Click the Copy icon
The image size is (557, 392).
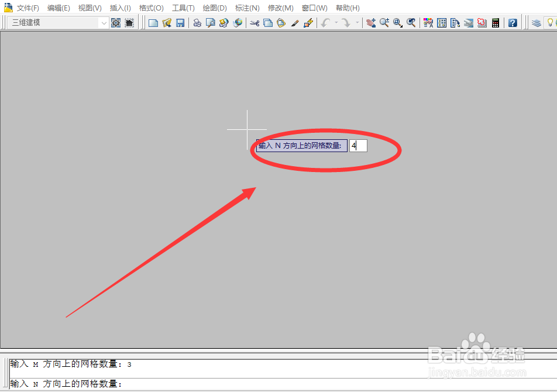tap(268, 23)
